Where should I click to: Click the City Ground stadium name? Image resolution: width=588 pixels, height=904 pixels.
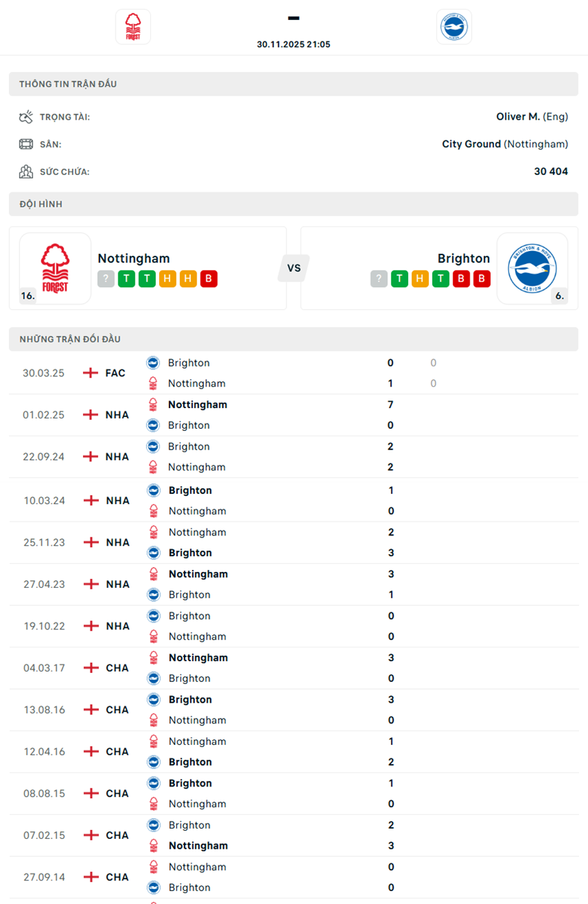(471, 145)
